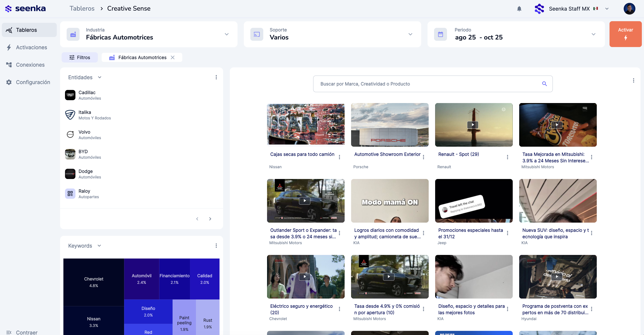Click the Marca search input field
Image resolution: width=644 pixels, height=335 pixels.
pyautogui.click(x=427, y=84)
